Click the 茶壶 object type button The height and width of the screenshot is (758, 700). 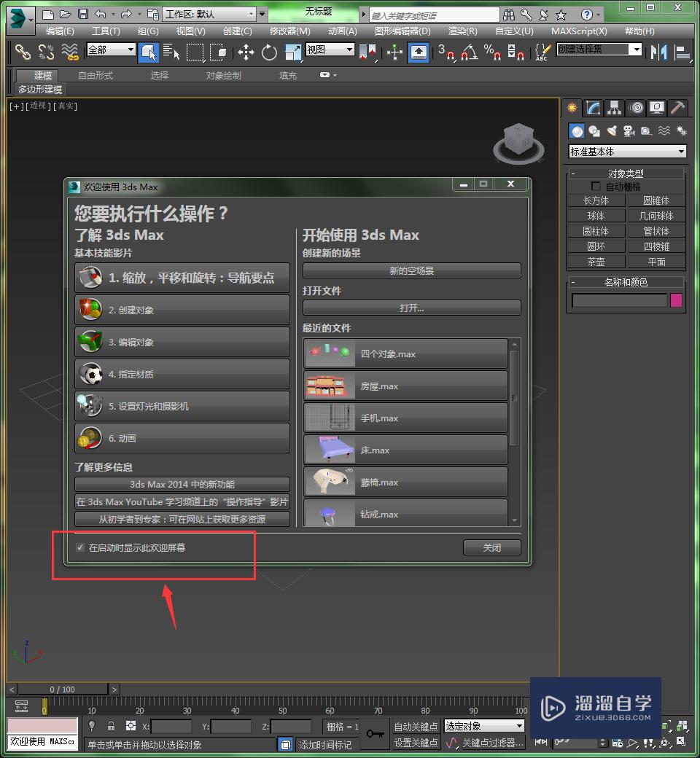pos(596,262)
